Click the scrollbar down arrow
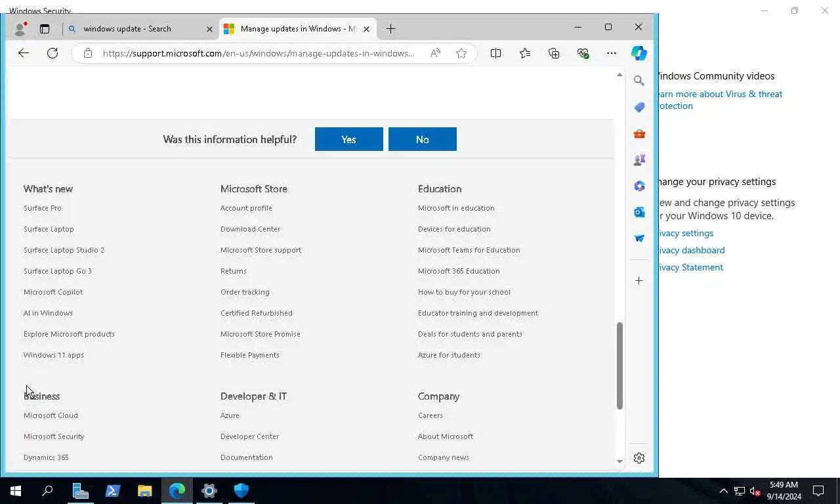The height and width of the screenshot is (504, 840). [x=619, y=462]
